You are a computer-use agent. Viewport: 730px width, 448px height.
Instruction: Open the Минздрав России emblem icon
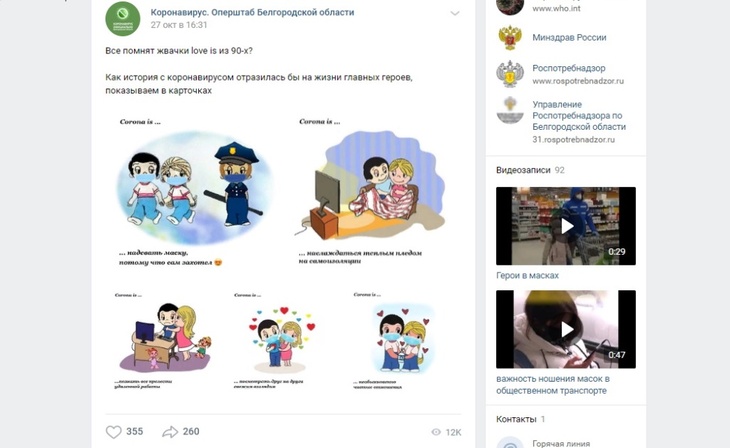510,37
